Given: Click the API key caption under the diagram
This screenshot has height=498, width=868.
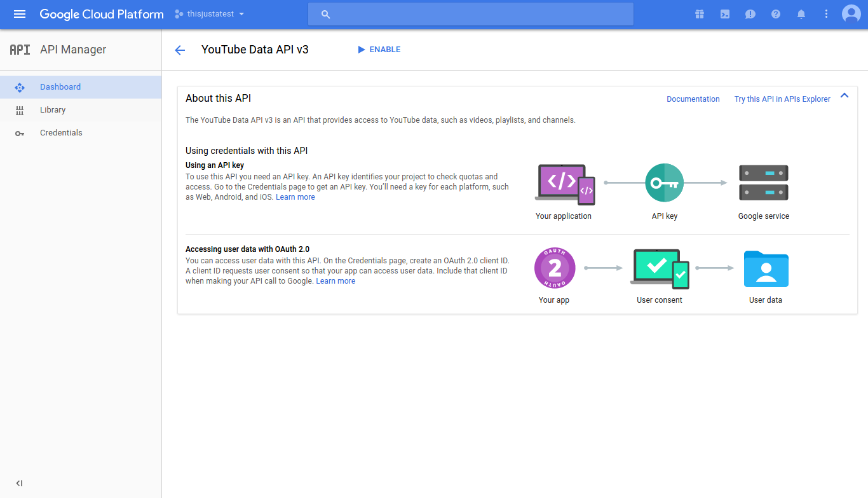Looking at the screenshot, I should [x=665, y=216].
